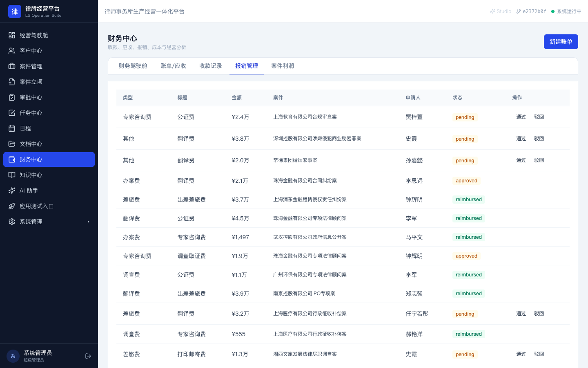Click the 案件立项 file icon
This screenshot has height=368, width=588.
[12, 82]
